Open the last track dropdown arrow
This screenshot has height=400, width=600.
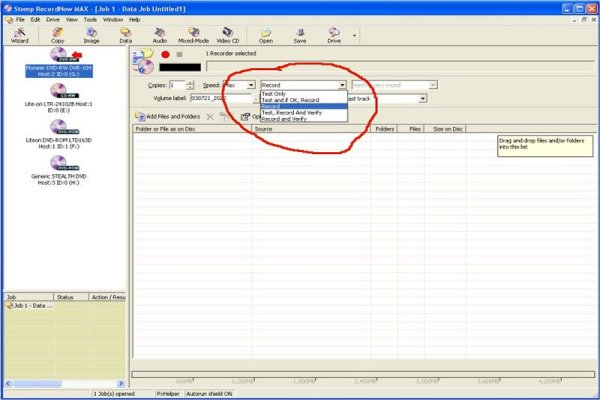pyautogui.click(x=422, y=99)
